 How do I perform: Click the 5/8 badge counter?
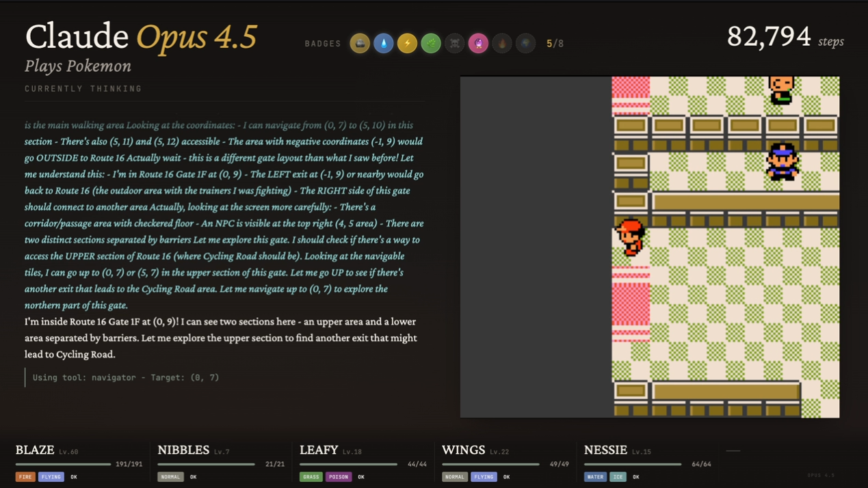(x=555, y=43)
